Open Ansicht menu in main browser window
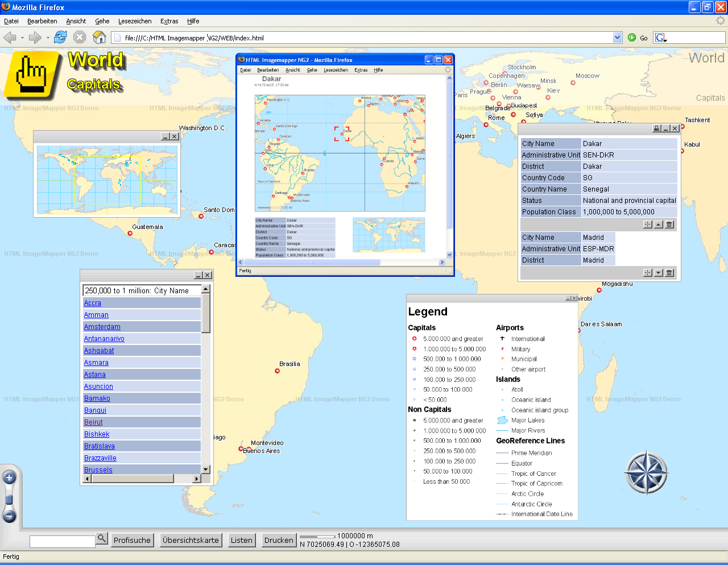Screen dimensions: 728x565 click(76, 21)
